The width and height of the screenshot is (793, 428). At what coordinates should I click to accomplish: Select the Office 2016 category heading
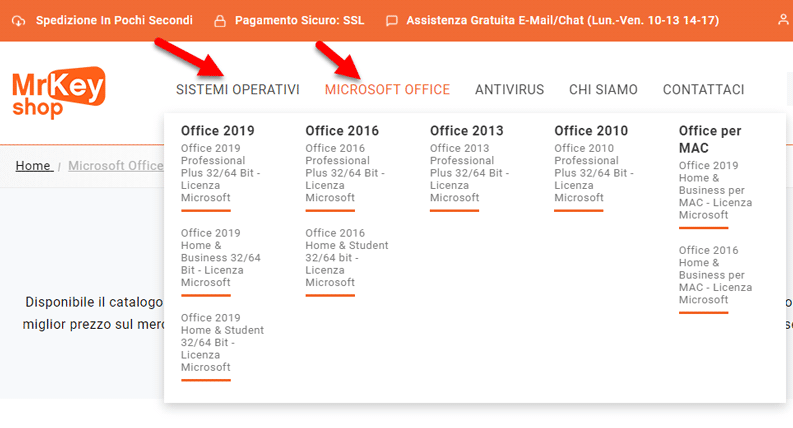coord(342,131)
